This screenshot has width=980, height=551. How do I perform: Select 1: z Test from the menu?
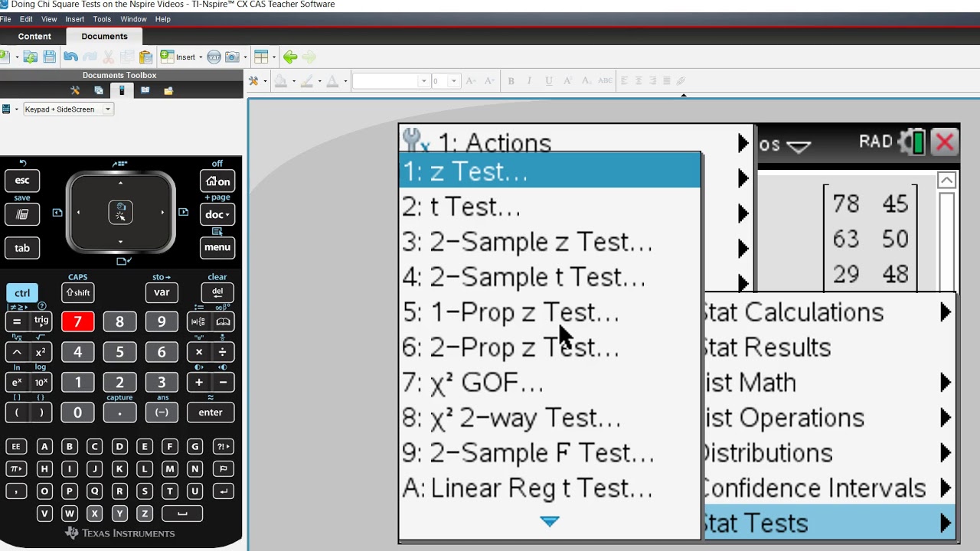point(550,171)
